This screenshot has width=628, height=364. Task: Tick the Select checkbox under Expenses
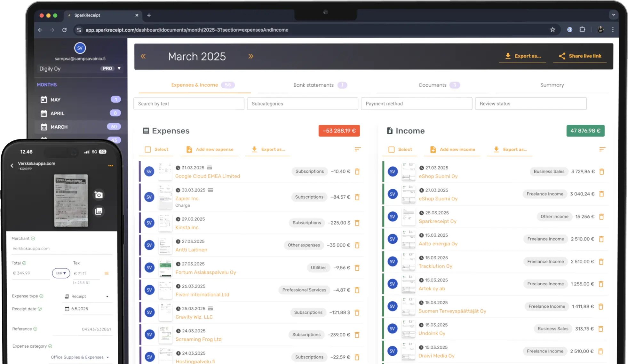coord(148,149)
